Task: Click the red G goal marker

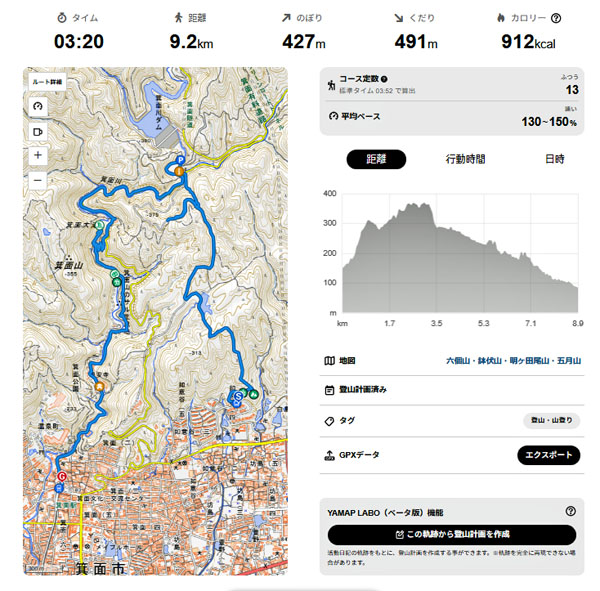Action: click(x=62, y=477)
